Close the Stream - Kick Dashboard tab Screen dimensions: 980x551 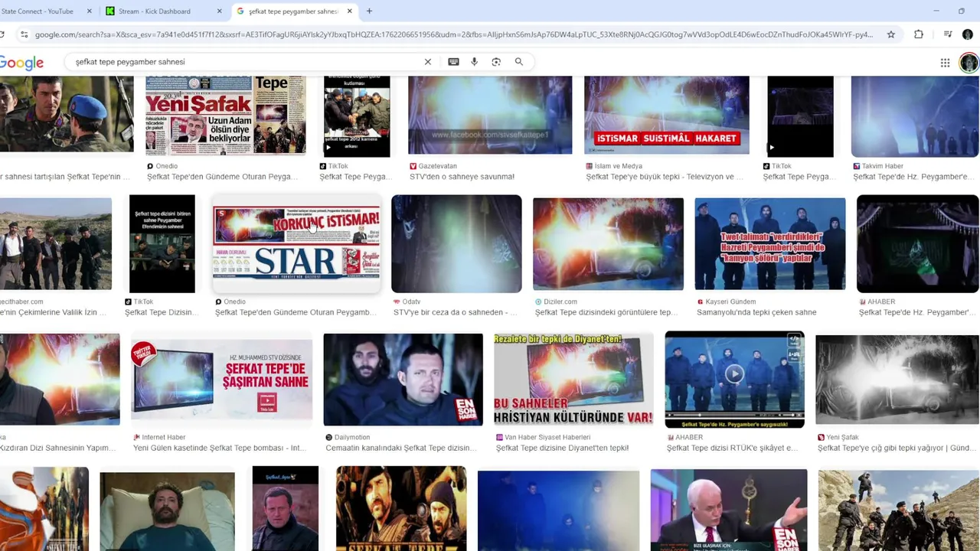tap(220, 11)
